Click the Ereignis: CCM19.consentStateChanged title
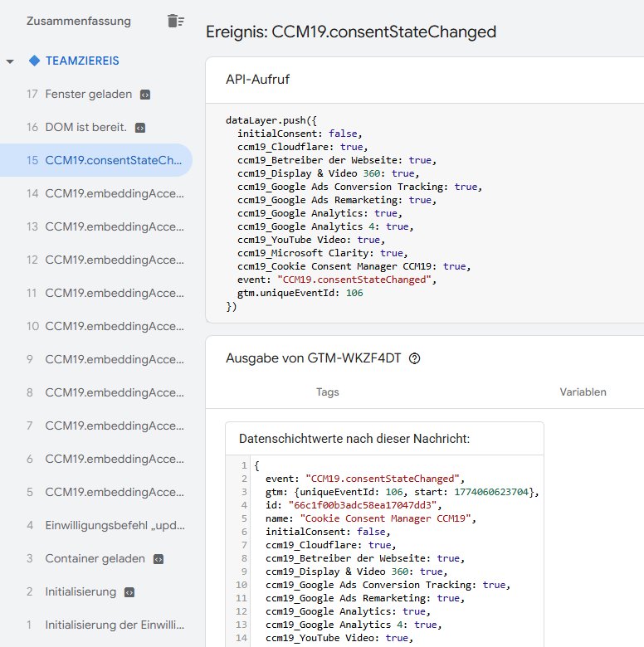Screen dimensions: 644x647 (x=351, y=32)
